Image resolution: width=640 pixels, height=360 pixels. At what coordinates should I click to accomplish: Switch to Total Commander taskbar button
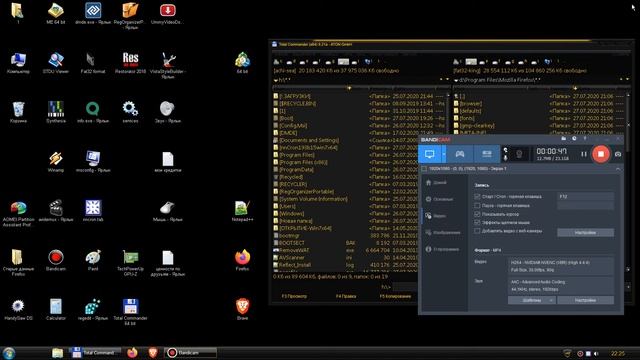95,353
